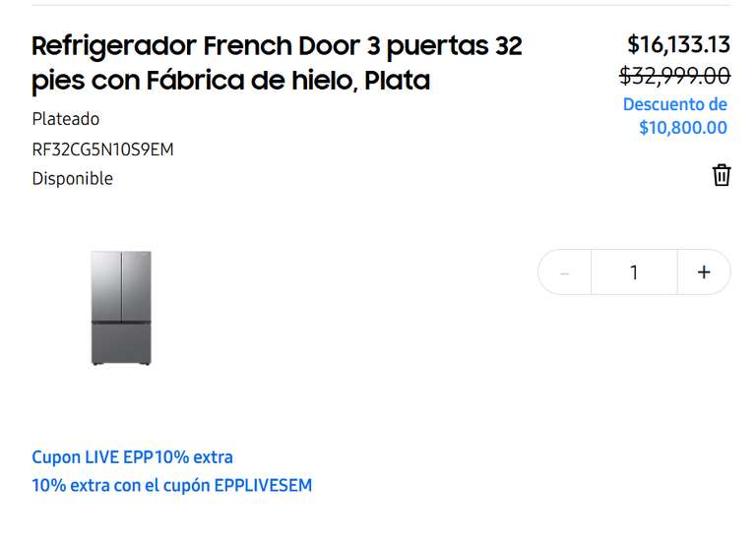Image resolution: width=756 pixels, height=538 pixels.
Task: Increase quantity with the plus button
Action: pyautogui.click(x=704, y=272)
